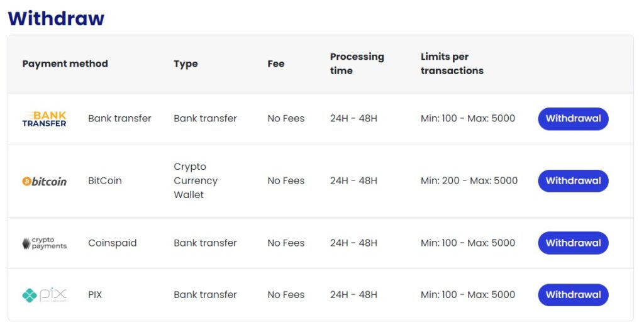The width and height of the screenshot is (644, 332).
Task: Click the PIX logo icon
Action: tap(44, 295)
